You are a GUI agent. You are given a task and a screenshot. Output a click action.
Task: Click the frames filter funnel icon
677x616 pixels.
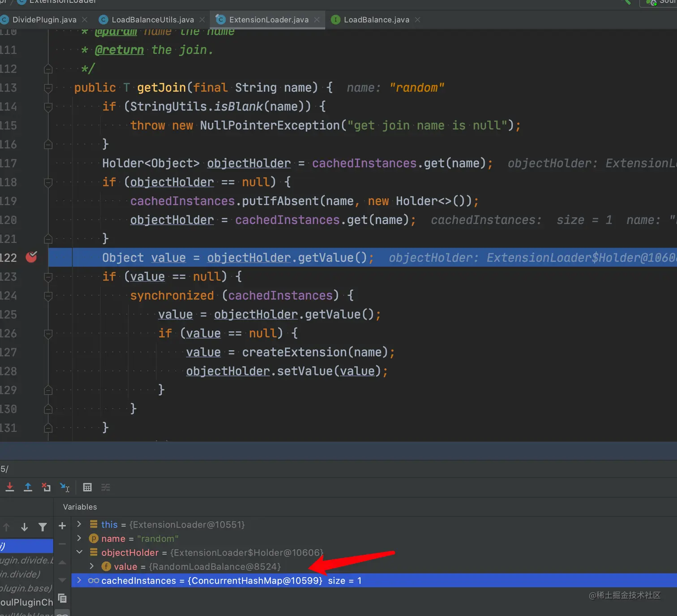[x=43, y=527]
